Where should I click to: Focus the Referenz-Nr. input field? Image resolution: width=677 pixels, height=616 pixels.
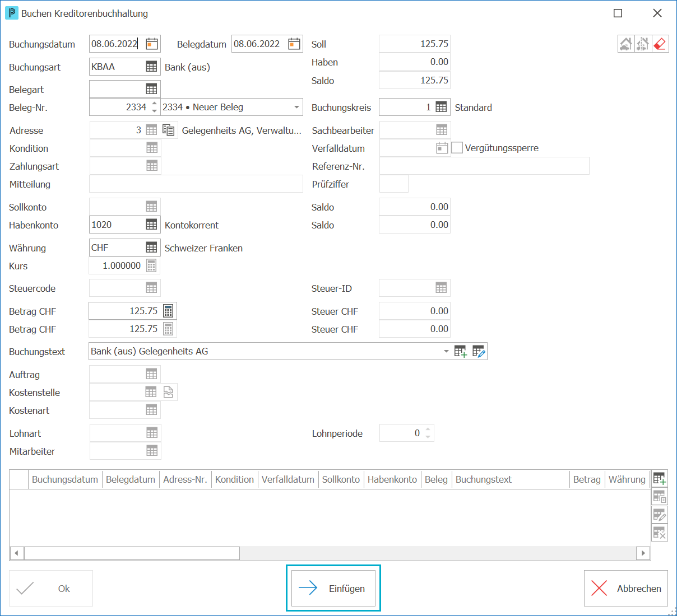click(x=484, y=166)
